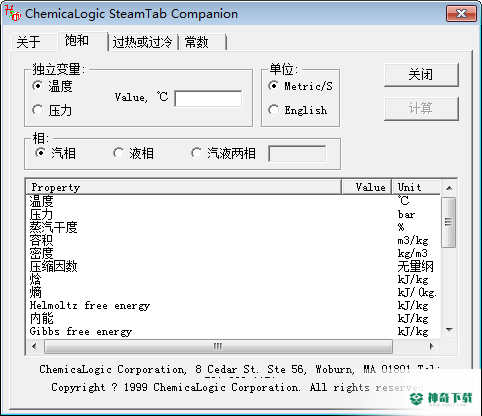The height and width of the screenshot is (416, 482).
Task: Select 温度 as independent variable
Action: click(52, 86)
